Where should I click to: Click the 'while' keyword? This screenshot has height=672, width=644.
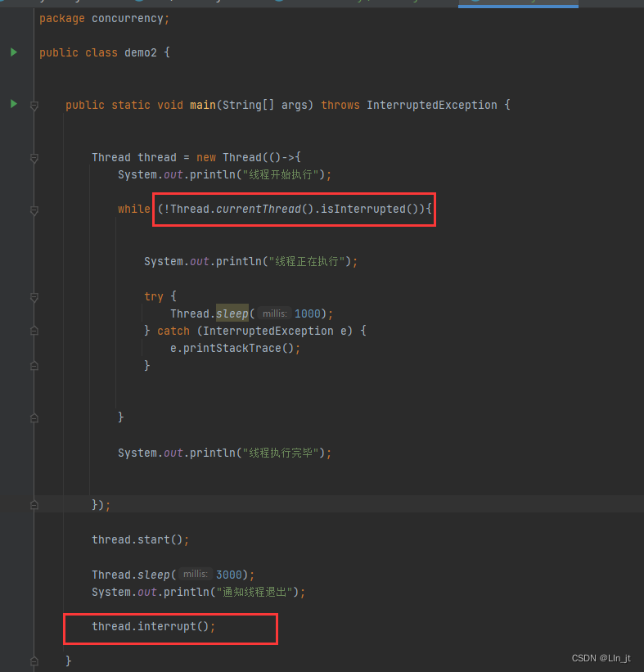(x=134, y=210)
